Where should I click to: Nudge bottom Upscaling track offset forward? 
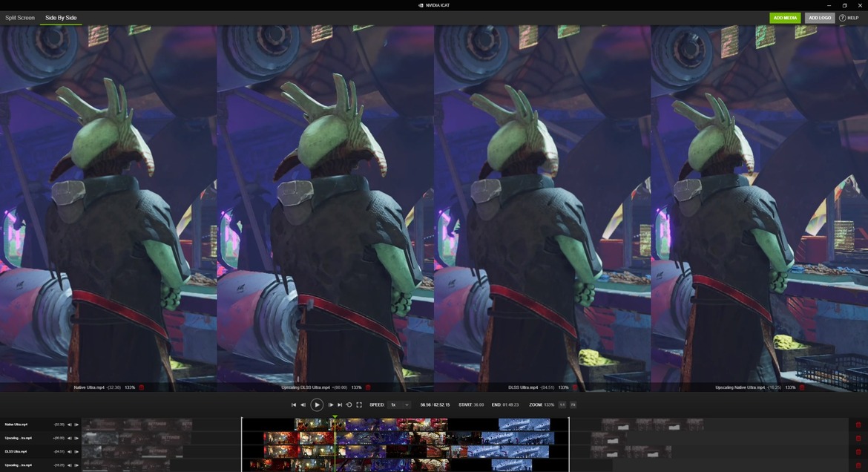pyautogui.click(x=76, y=465)
